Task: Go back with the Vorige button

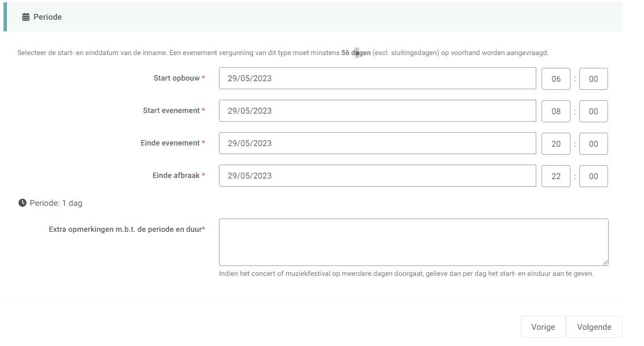Action: (543, 327)
